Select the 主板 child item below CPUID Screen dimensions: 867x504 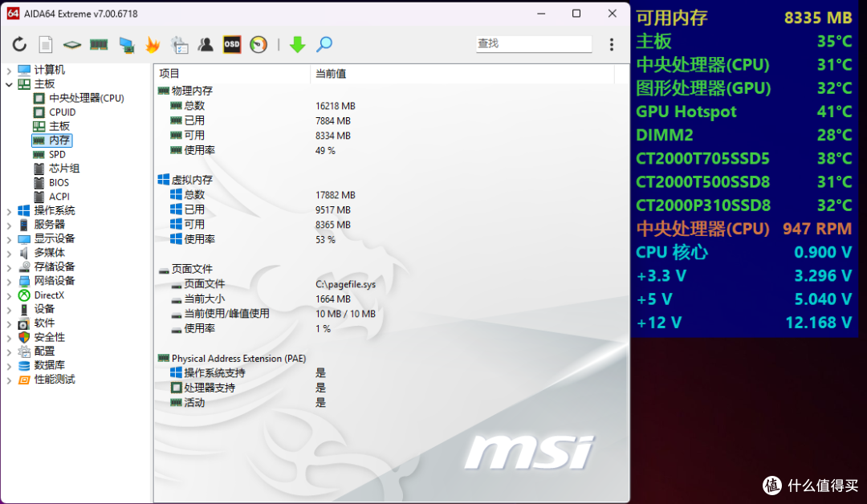point(59,126)
